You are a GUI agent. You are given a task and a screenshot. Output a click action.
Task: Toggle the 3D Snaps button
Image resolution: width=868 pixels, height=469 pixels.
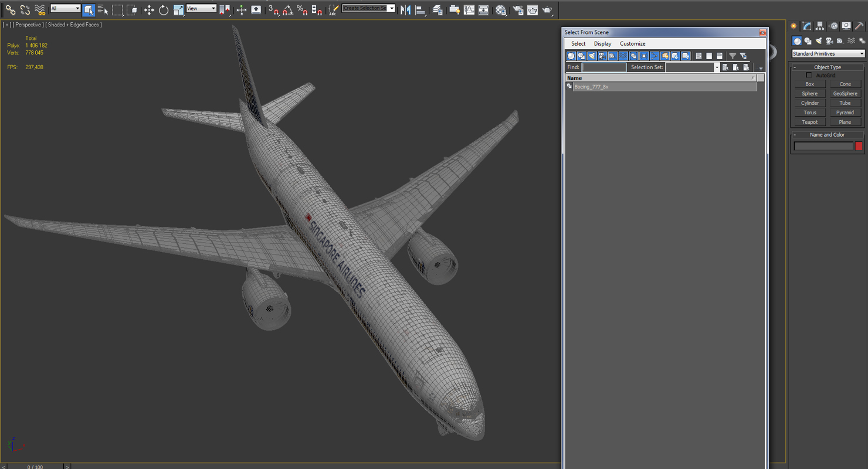tap(273, 9)
